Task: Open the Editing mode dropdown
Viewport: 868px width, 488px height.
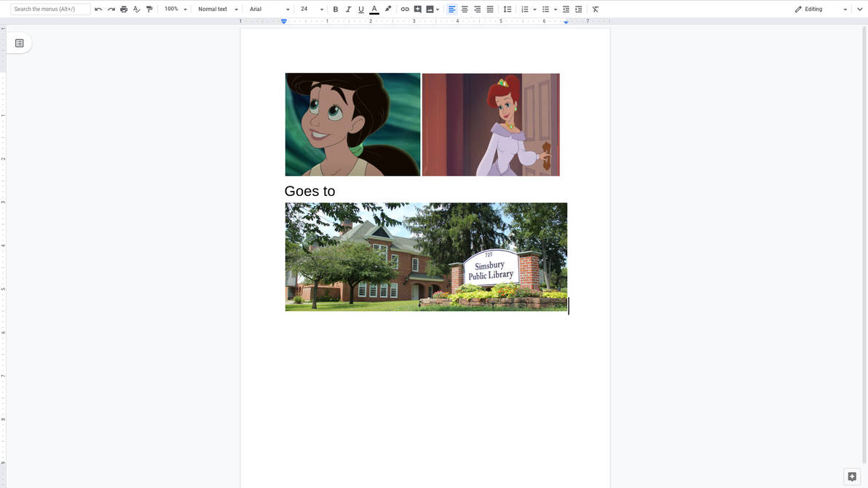Action: (821, 9)
